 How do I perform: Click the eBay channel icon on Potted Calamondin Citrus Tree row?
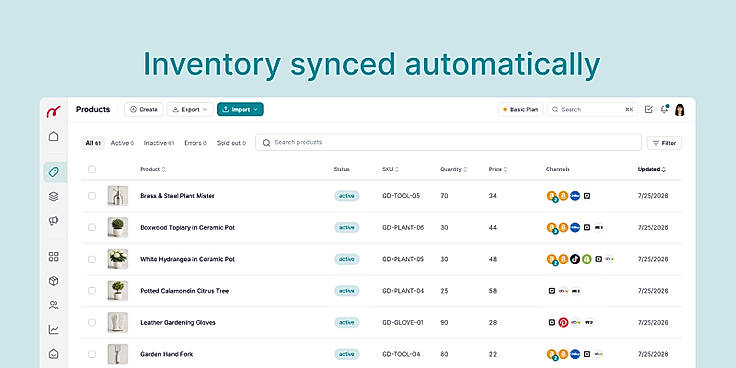pyautogui.click(x=564, y=291)
